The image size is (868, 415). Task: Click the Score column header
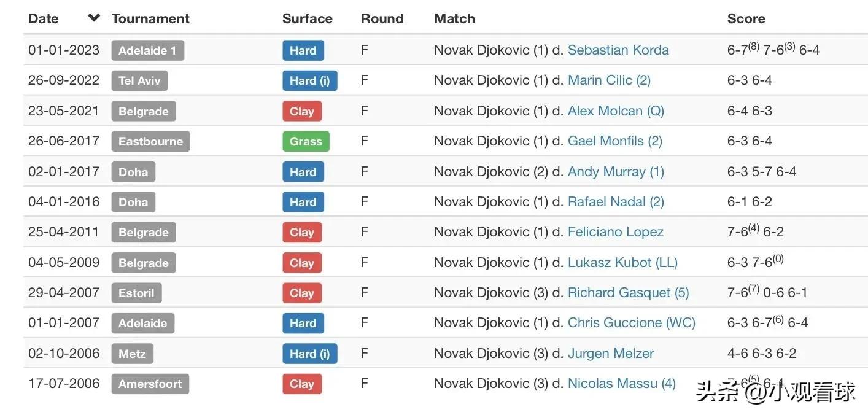coord(746,18)
